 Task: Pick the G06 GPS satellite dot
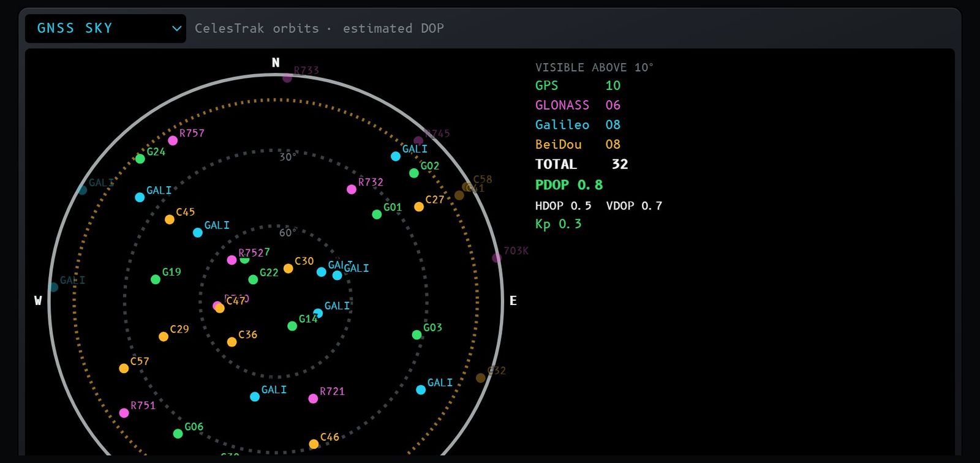178,434
